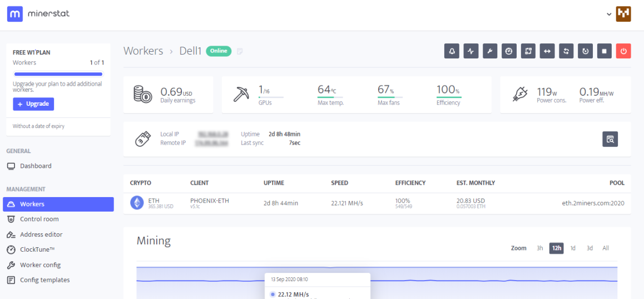Open Dashboard from the sidebar
This screenshot has width=644, height=299.
36,166
